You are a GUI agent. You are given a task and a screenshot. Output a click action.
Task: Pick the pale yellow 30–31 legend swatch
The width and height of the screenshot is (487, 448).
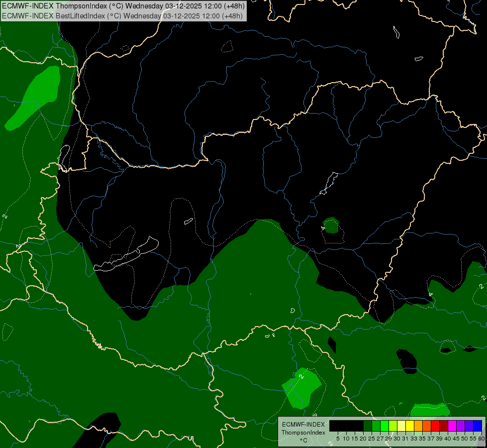(x=401, y=426)
